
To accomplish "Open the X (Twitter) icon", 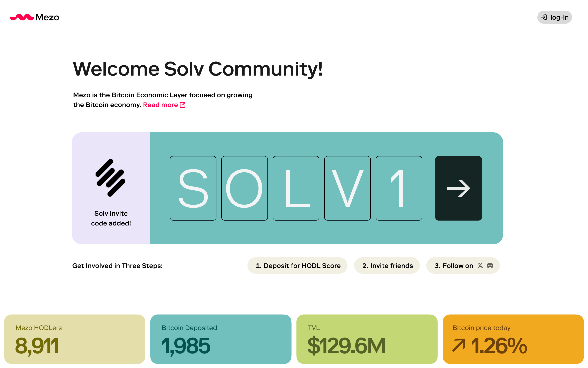I will click(480, 265).
